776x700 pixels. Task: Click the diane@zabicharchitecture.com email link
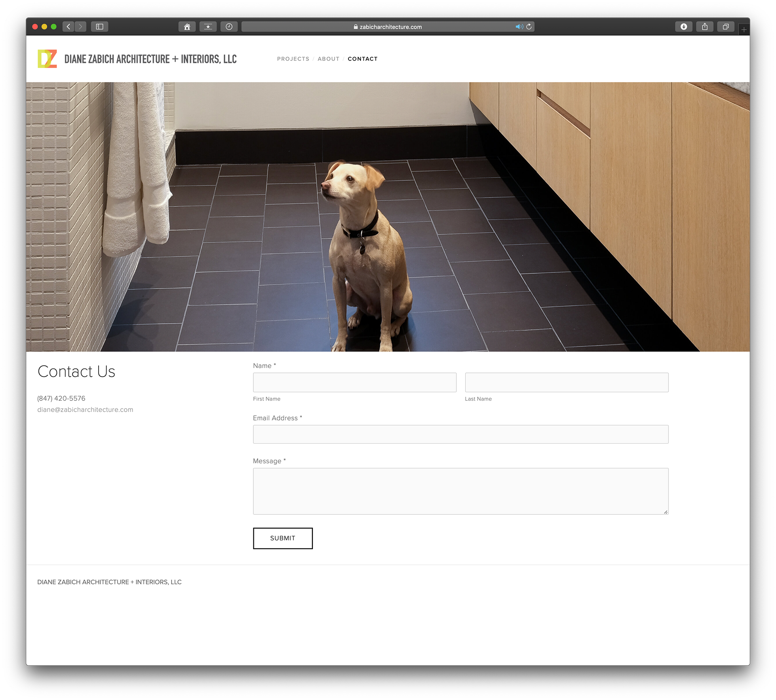tap(85, 410)
